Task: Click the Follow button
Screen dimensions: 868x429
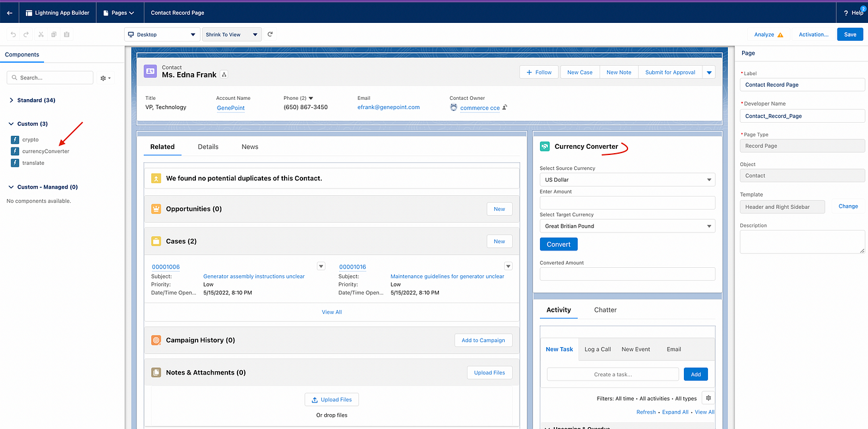Action: pyautogui.click(x=539, y=73)
